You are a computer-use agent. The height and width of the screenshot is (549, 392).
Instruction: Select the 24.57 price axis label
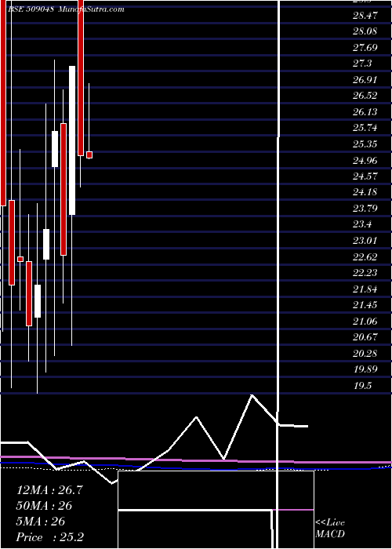(365, 176)
